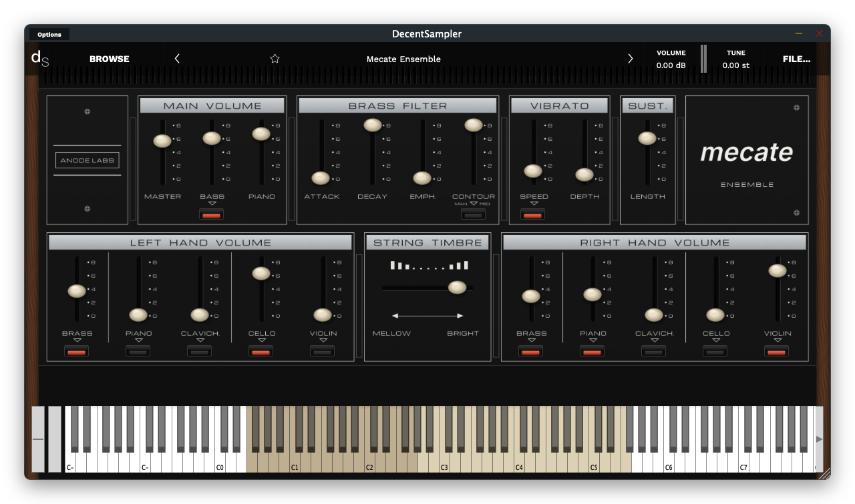Open the FILE... menu
This screenshot has height=504, width=855.
(x=796, y=59)
